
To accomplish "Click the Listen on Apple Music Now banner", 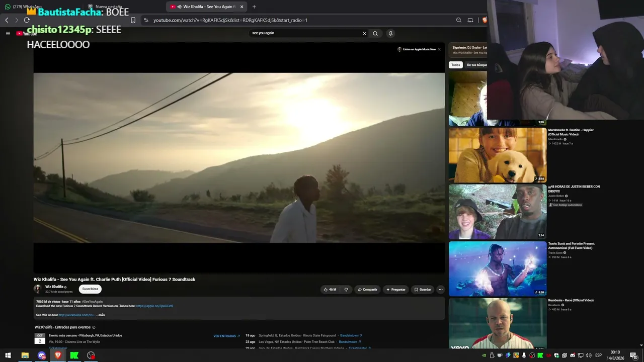I will 417,49.
